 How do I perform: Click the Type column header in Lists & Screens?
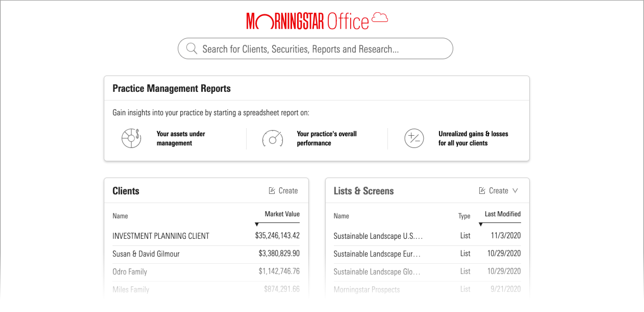click(x=464, y=216)
